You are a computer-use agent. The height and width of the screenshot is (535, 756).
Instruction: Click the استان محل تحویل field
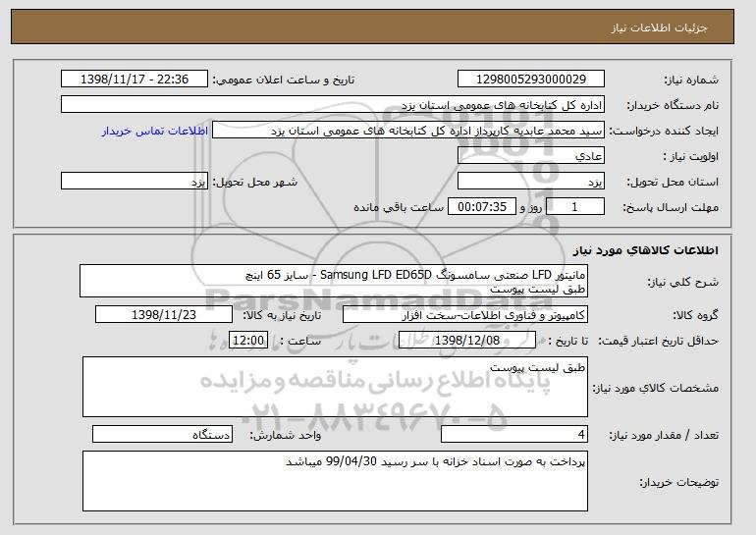531,182
